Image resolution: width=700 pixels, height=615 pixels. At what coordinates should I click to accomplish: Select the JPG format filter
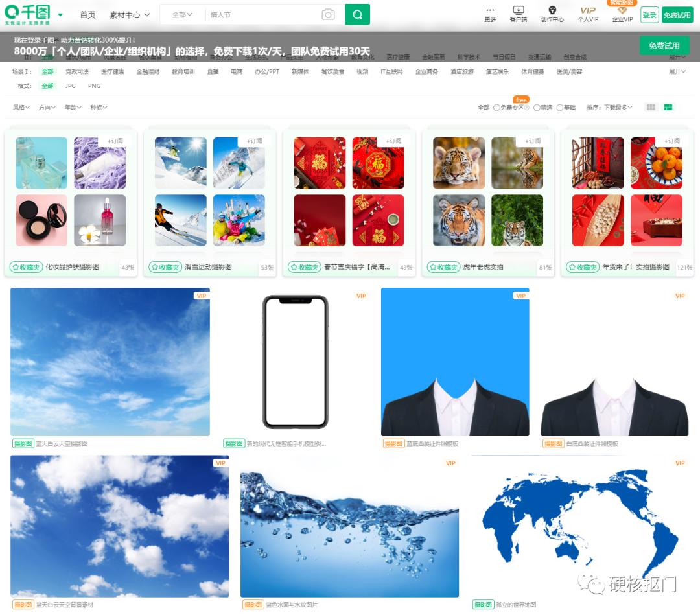point(71,86)
